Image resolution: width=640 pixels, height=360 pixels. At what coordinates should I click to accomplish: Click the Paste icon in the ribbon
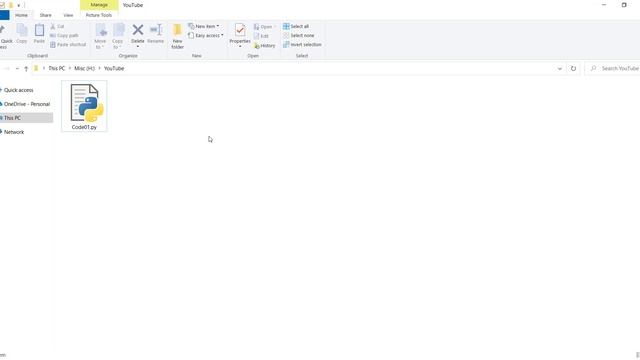[x=39, y=30]
